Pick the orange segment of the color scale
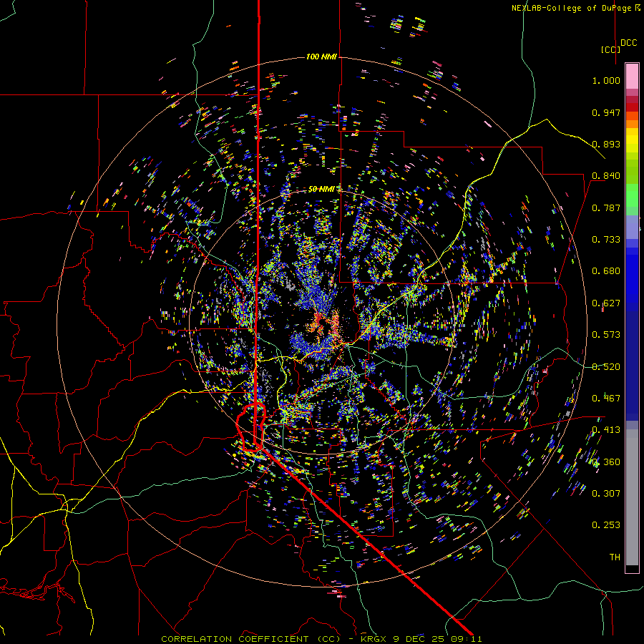This screenshot has height=644, width=644. 632,120
